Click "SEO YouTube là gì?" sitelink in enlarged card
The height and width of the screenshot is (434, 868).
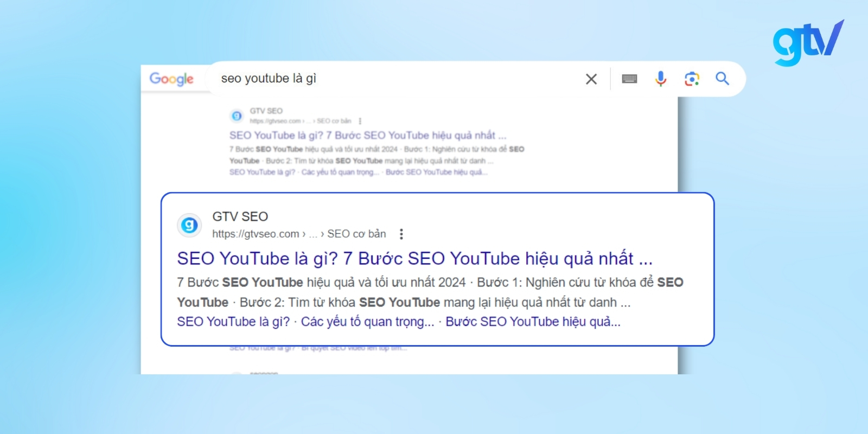(x=233, y=322)
